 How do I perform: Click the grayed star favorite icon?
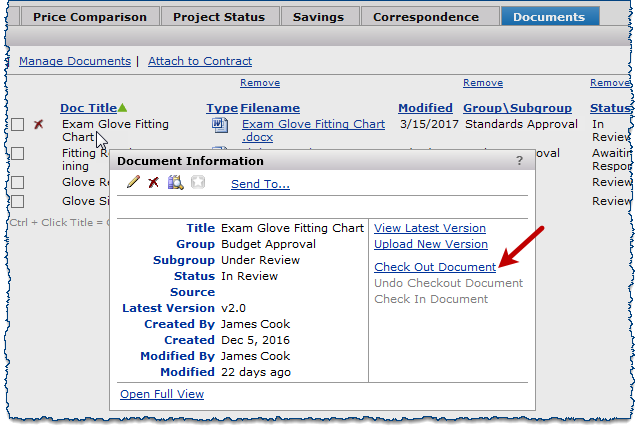tap(197, 183)
